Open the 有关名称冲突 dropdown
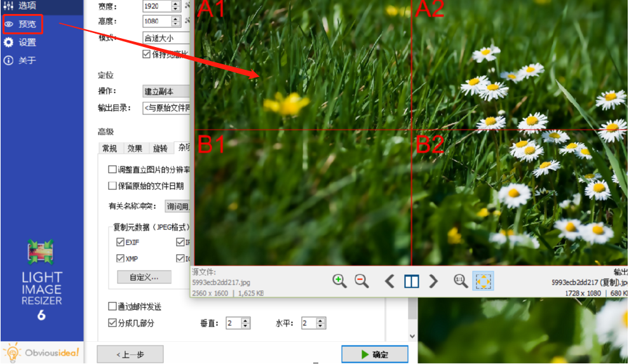Image resolution: width=629 pixels, height=364 pixels. (178, 206)
